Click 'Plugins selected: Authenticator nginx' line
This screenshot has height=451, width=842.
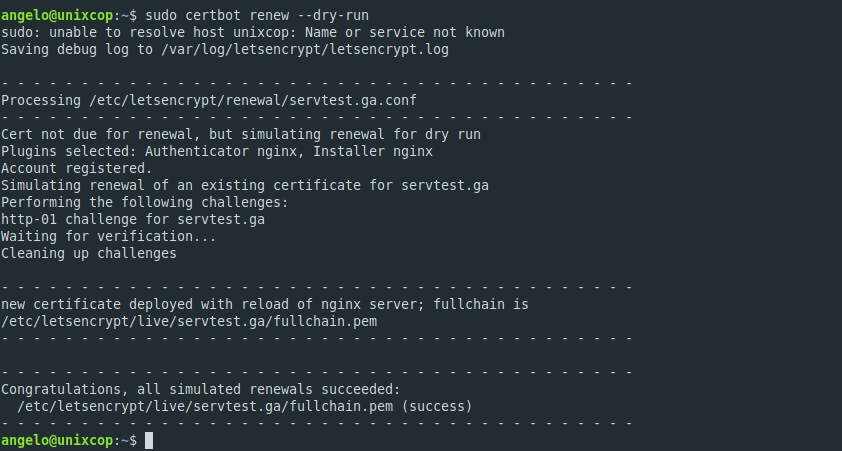217,151
